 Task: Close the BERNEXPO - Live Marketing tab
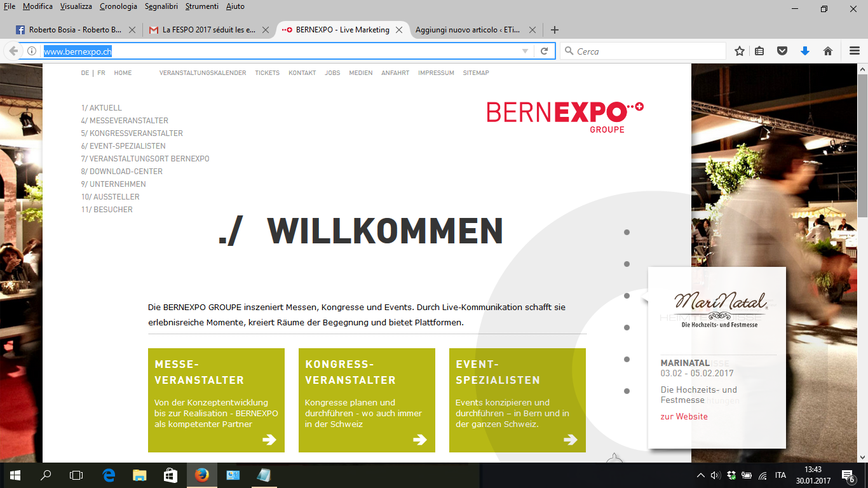(x=399, y=30)
